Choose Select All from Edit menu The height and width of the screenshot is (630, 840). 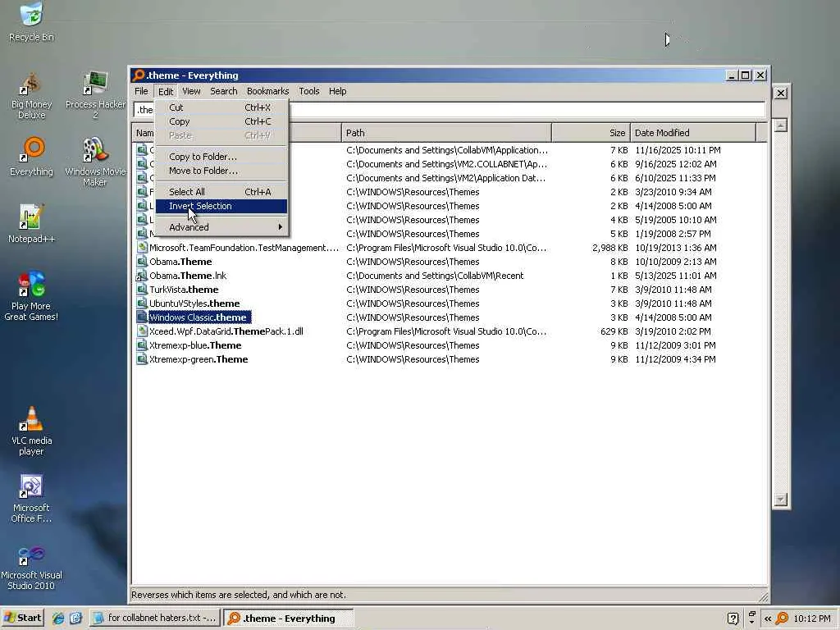pos(221,192)
